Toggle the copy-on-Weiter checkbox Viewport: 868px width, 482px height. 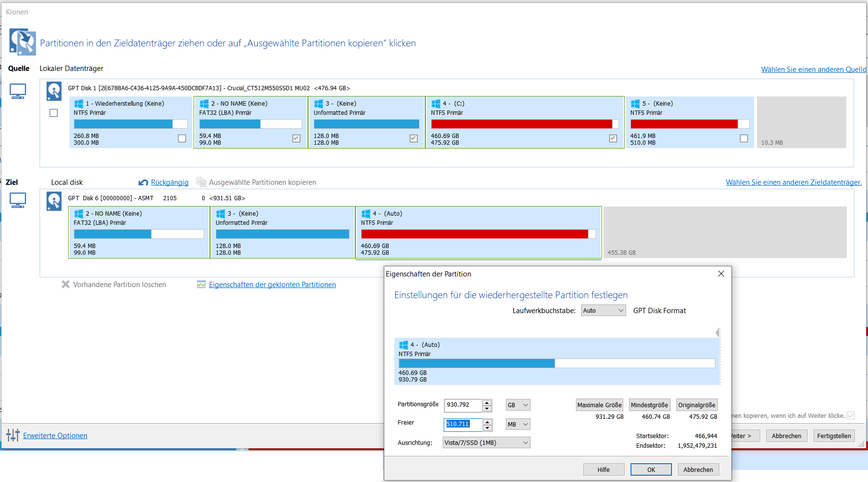coord(851,415)
